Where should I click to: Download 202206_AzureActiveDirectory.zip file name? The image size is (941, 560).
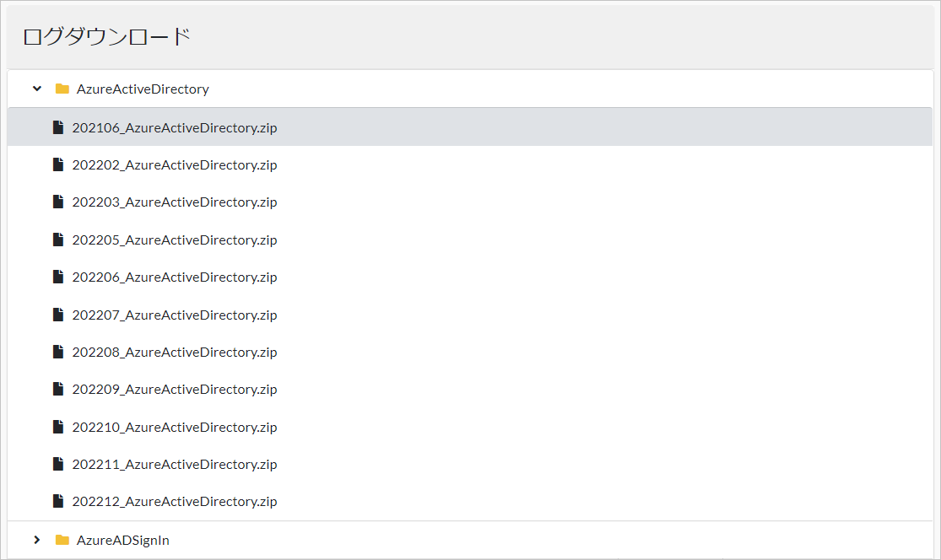175,277
